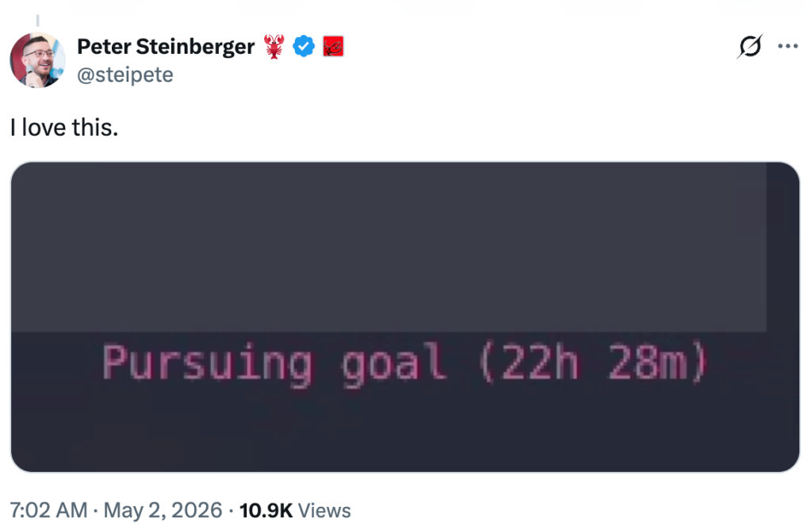Open the Peter Steinberger display name link
The width and height of the screenshot is (812, 530).
click(166, 47)
